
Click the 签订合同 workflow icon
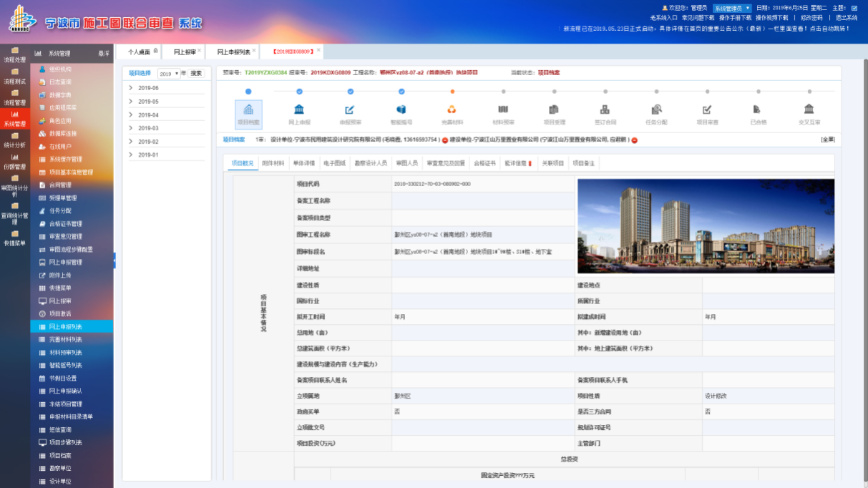coord(605,109)
